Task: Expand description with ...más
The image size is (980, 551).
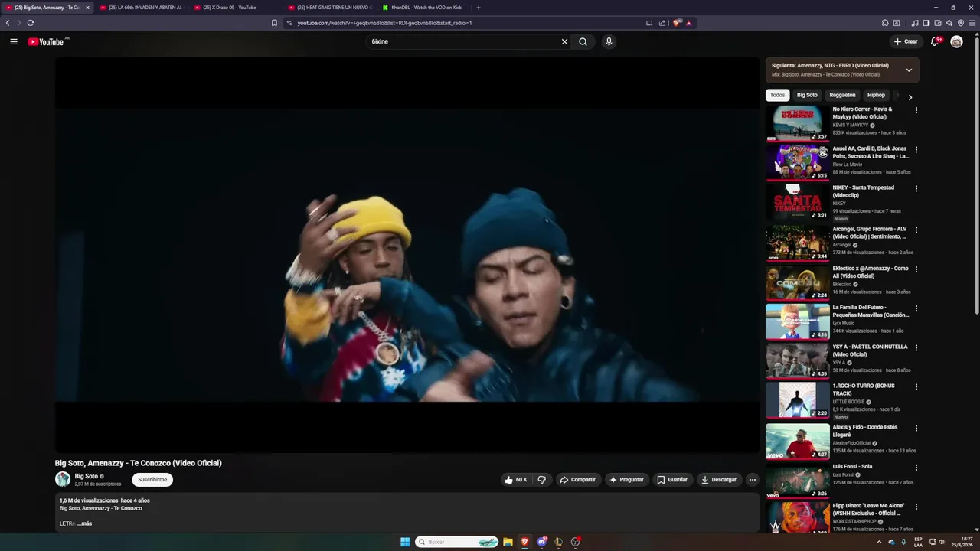Action: [x=84, y=523]
